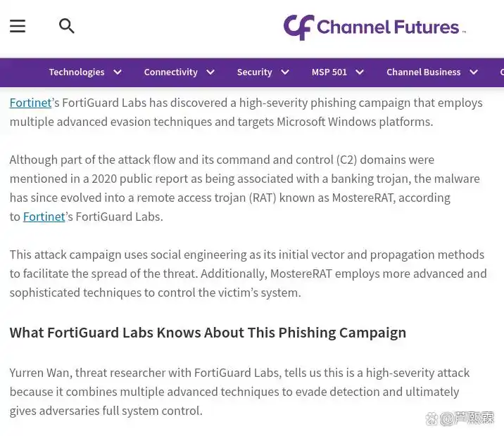The height and width of the screenshot is (436, 504).
Task: Expand the chevron beside Technologies
Action: pos(118,72)
